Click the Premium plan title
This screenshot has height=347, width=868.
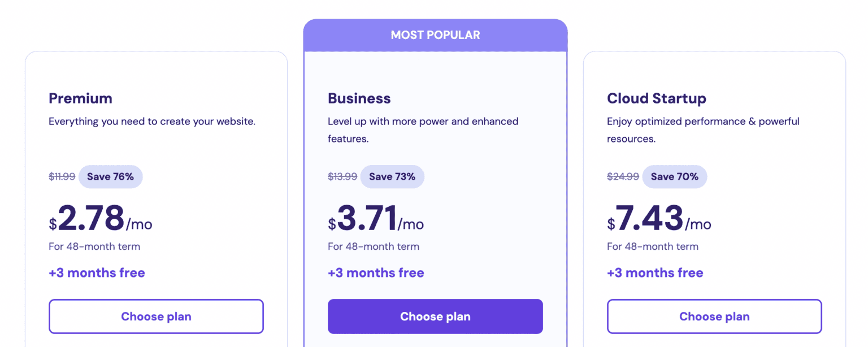coord(80,98)
